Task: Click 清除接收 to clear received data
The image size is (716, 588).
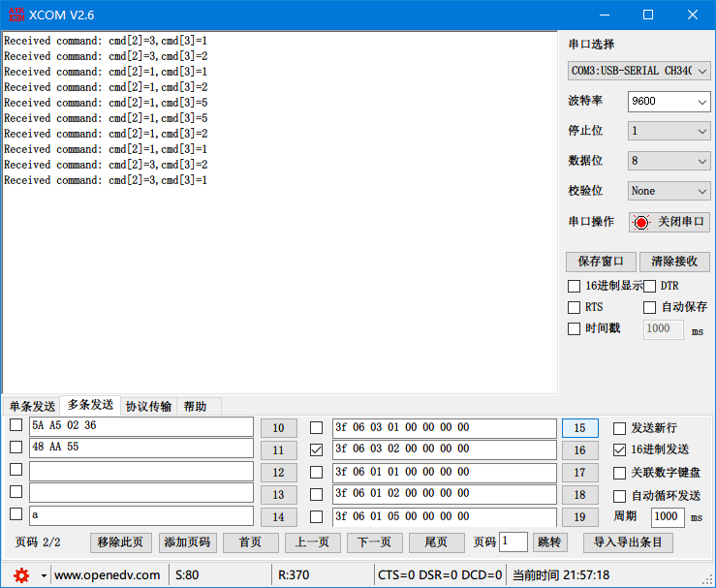Action: (x=674, y=262)
